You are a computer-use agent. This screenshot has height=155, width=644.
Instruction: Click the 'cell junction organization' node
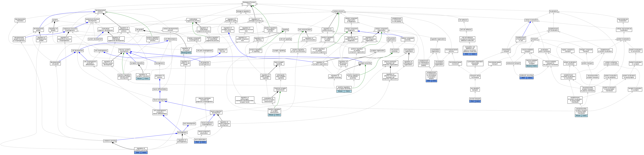[x=391, y=39]
